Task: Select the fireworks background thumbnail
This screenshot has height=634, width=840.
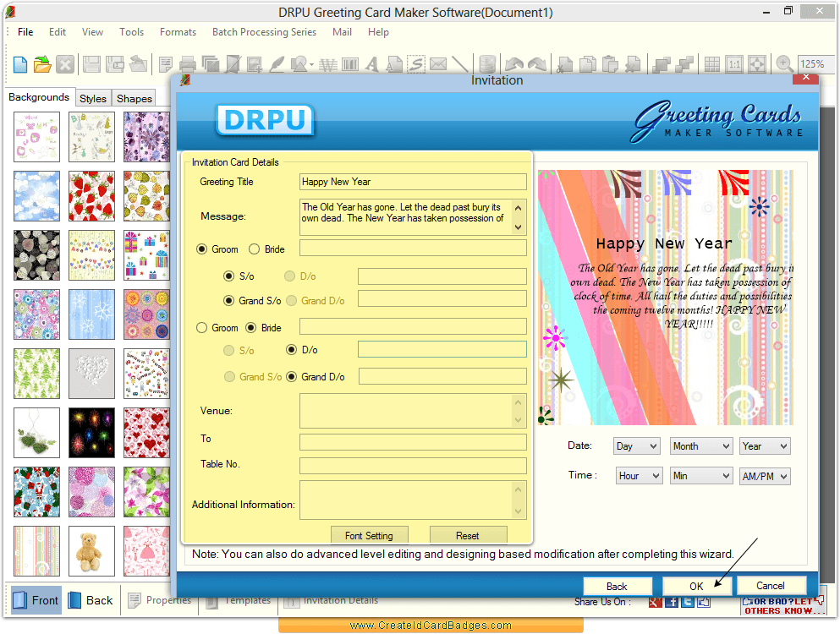Action: pyautogui.click(x=91, y=433)
